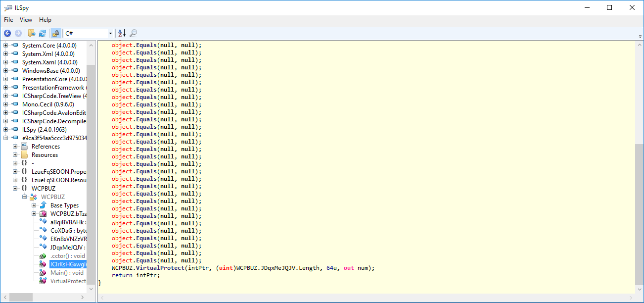
Task: Collapse the WCPBUZ class node
Action: [25, 197]
